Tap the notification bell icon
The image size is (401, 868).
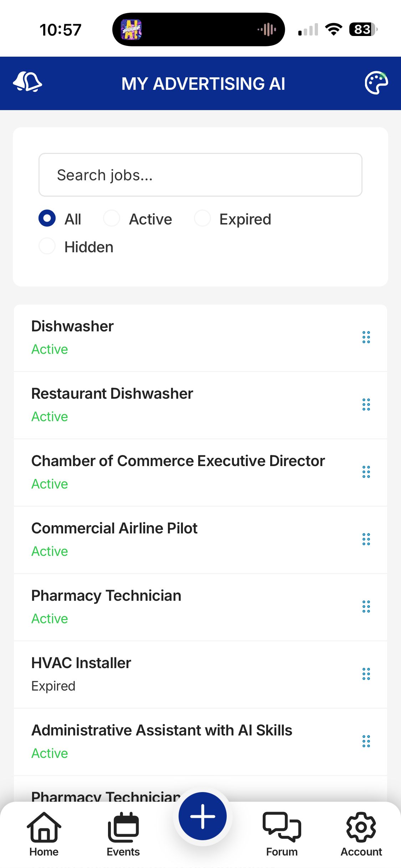coord(27,82)
